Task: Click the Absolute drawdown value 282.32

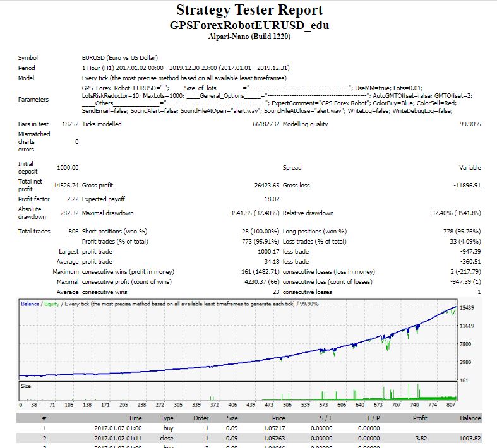Action: click(69, 213)
